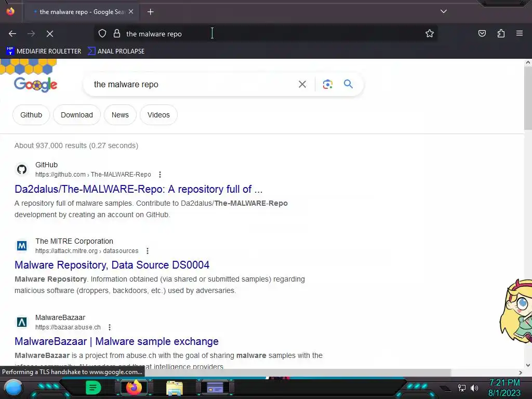The image size is (532, 399).
Task: Submit search with magnifier icon
Action: (x=348, y=84)
